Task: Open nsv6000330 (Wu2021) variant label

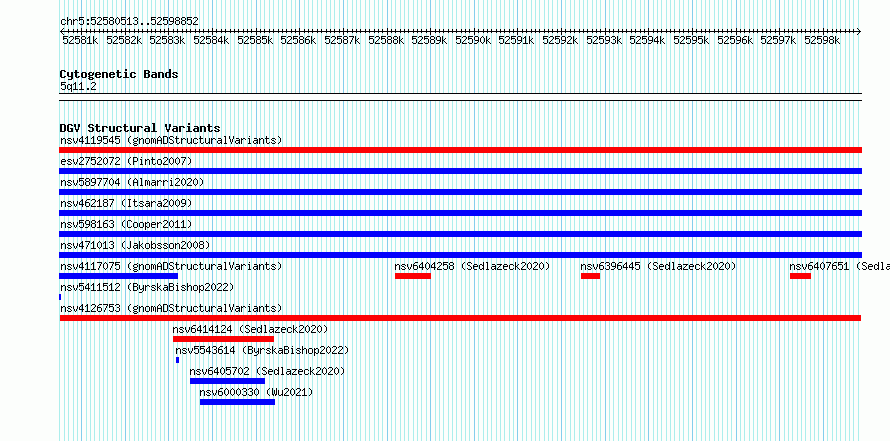Action: pyautogui.click(x=257, y=392)
